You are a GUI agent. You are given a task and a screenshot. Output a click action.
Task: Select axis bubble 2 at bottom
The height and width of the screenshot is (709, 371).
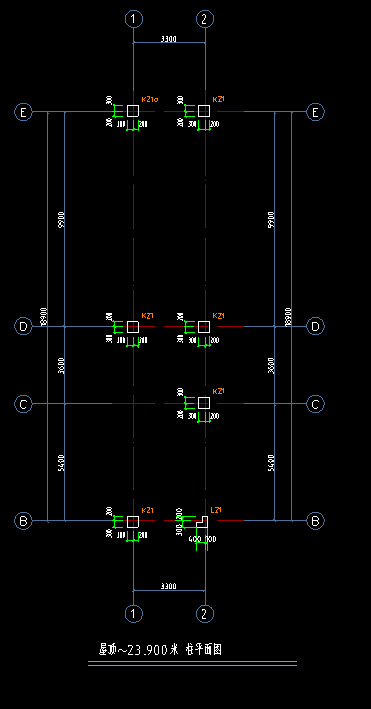coord(205,614)
